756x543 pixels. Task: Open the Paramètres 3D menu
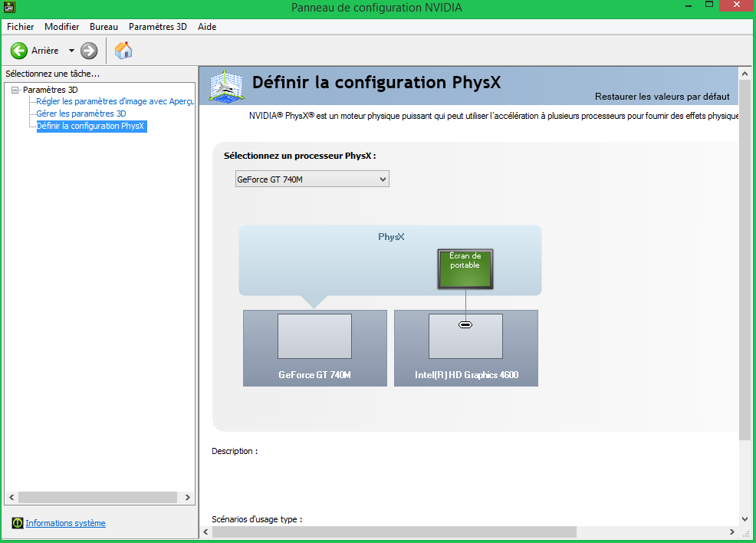[x=157, y=27]
